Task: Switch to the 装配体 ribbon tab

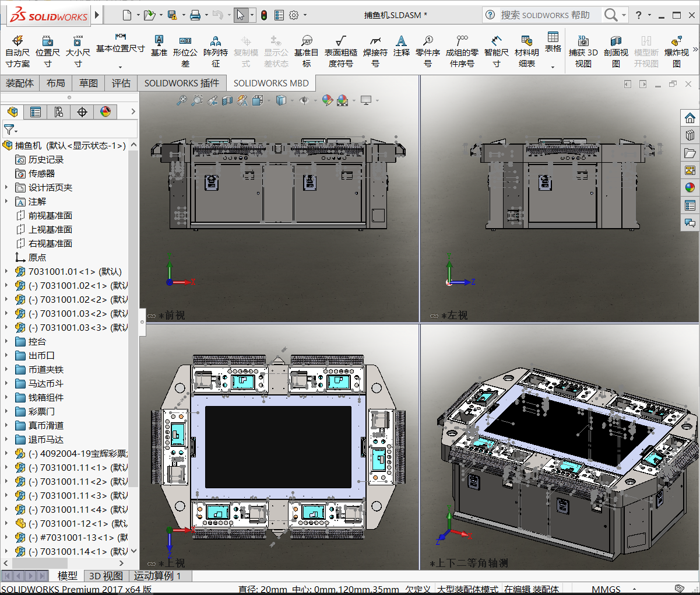Action: pyautogui.click(x=20, y=83)
